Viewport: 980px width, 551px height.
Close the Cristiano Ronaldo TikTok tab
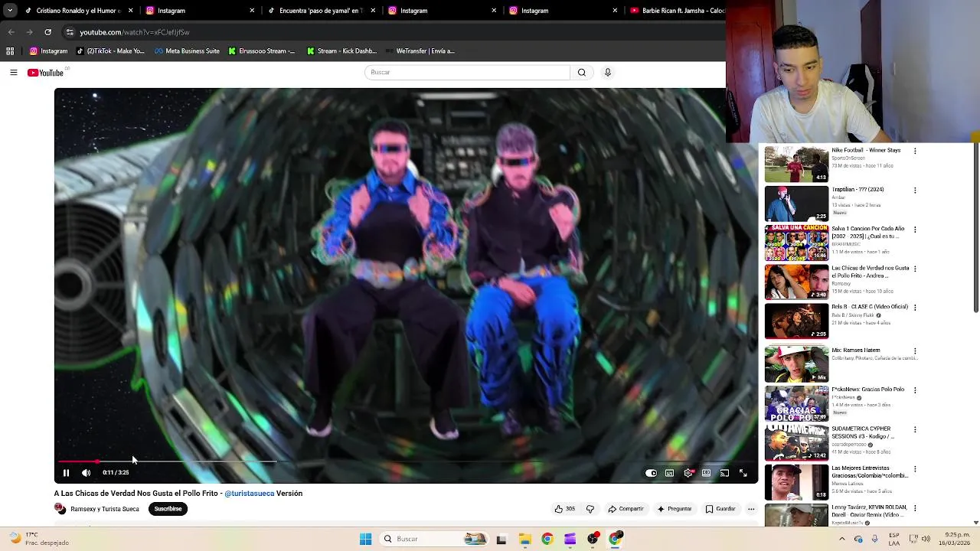pos(130,11)
